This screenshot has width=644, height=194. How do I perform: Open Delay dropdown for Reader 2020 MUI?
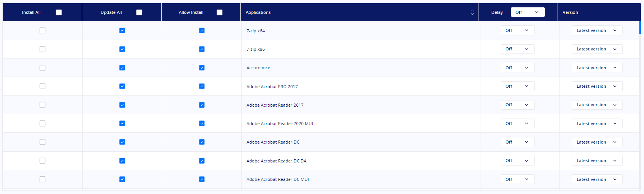click(x=518, y=124)
